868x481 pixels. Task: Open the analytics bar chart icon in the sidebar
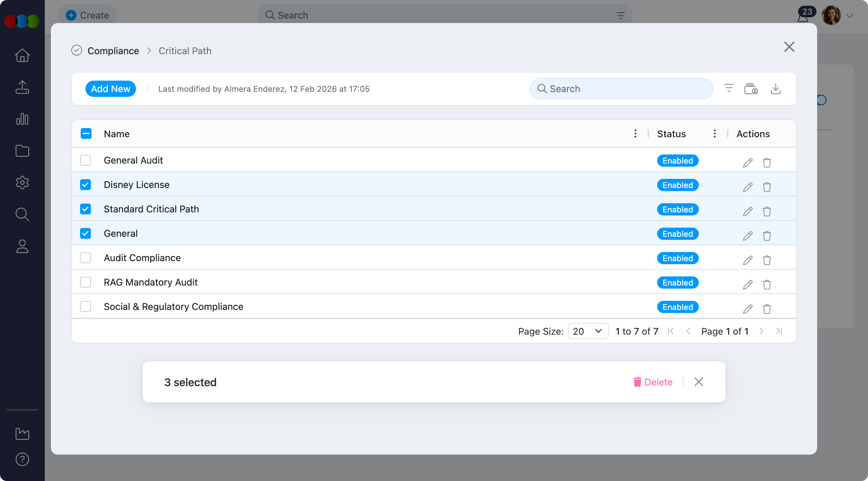[x=22, y=119]
